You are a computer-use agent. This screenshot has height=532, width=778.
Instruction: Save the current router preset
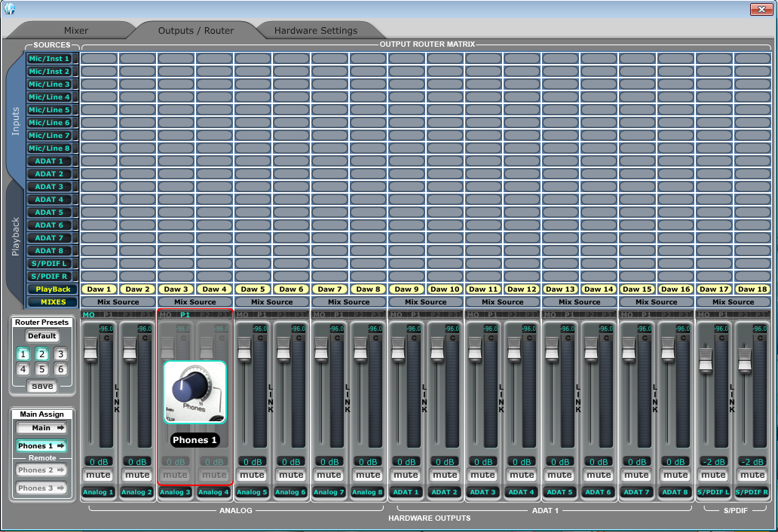(41, 386)
